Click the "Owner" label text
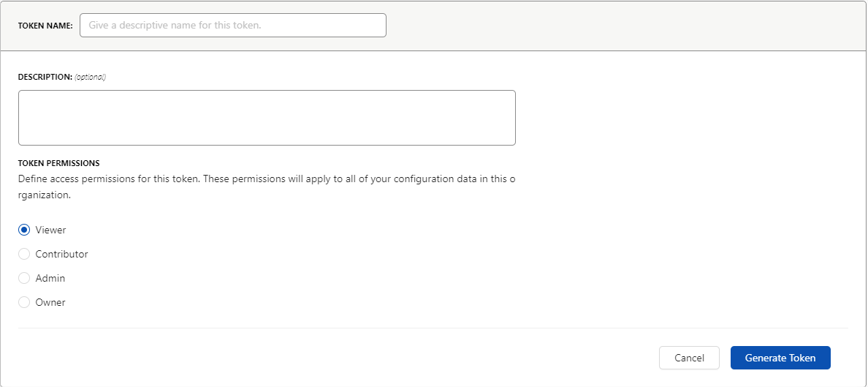 (x=50, y=302)
